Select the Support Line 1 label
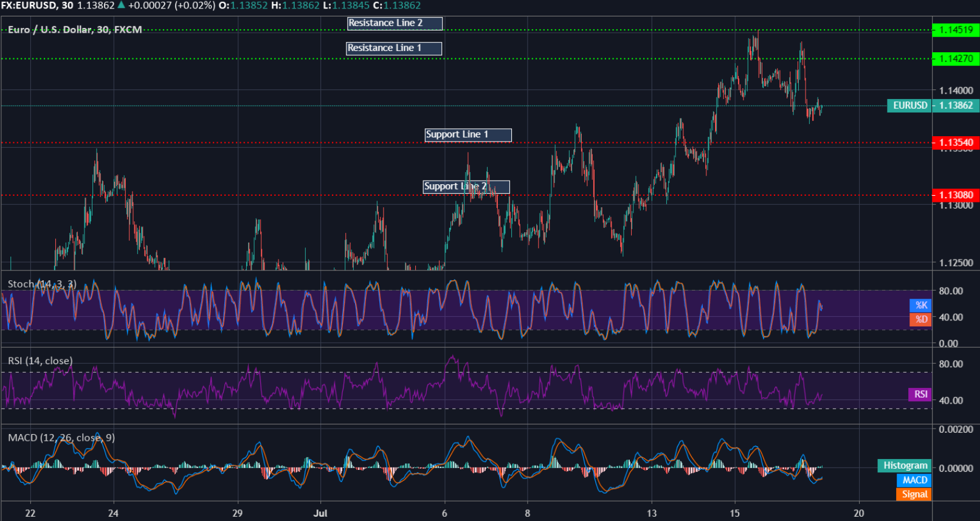This screenshot has width=980, height=521. click(x=468, y=135)
